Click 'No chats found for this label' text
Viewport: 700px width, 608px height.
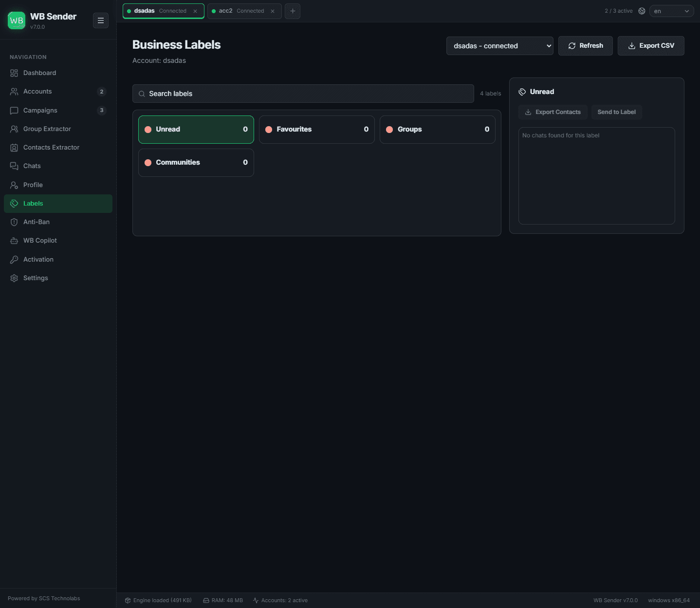(x=561, y=135)
